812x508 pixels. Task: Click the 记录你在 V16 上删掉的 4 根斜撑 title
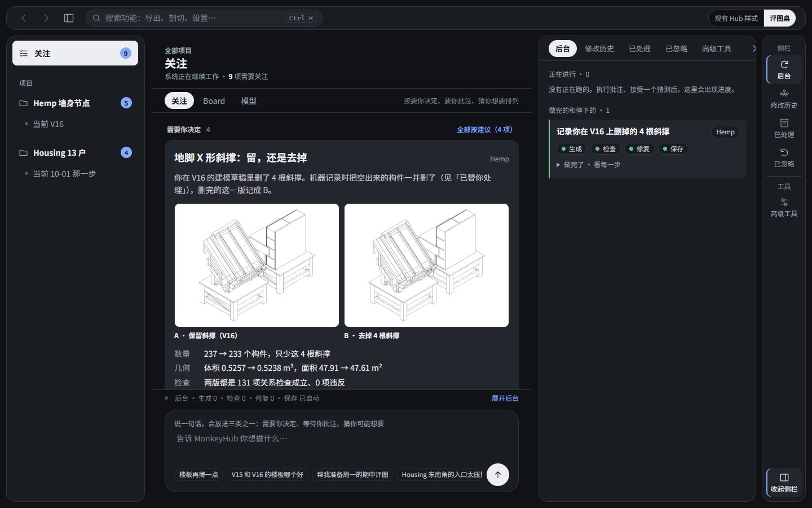click(x=613, y=132)
